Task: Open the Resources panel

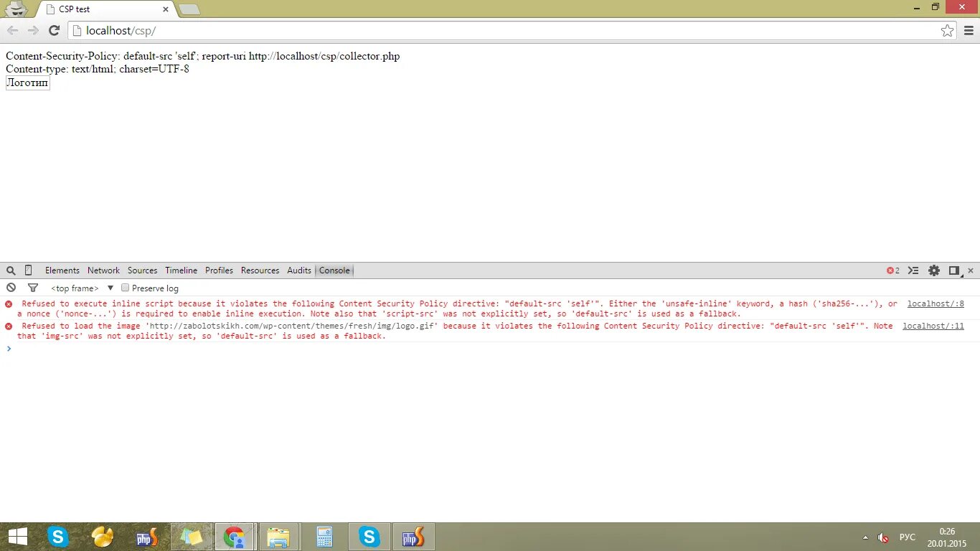Action: click(260, 270)
